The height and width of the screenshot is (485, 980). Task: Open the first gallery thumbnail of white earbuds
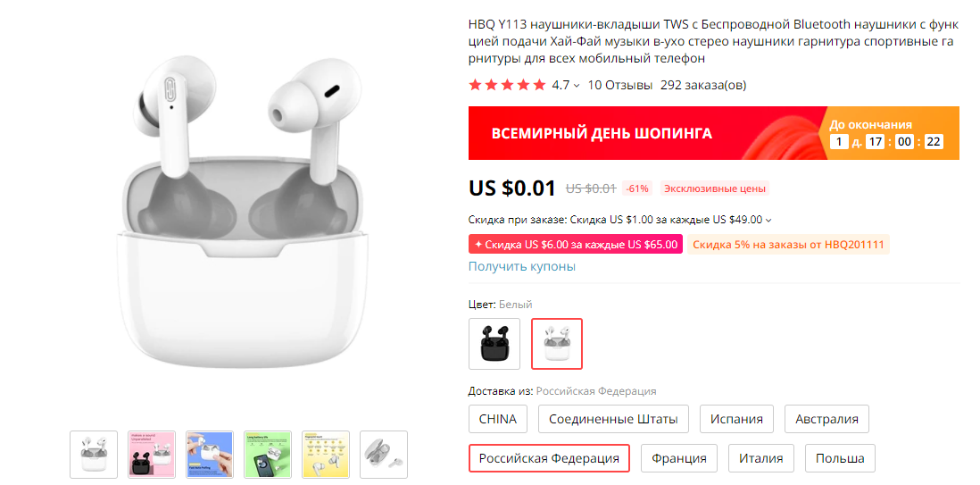pyautogui.click(x=93, y=455)
